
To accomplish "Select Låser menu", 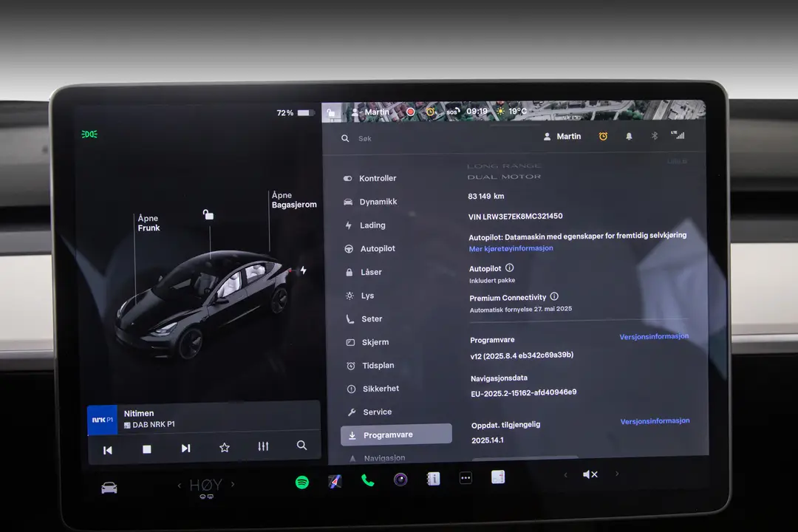I will pos(364,272).
